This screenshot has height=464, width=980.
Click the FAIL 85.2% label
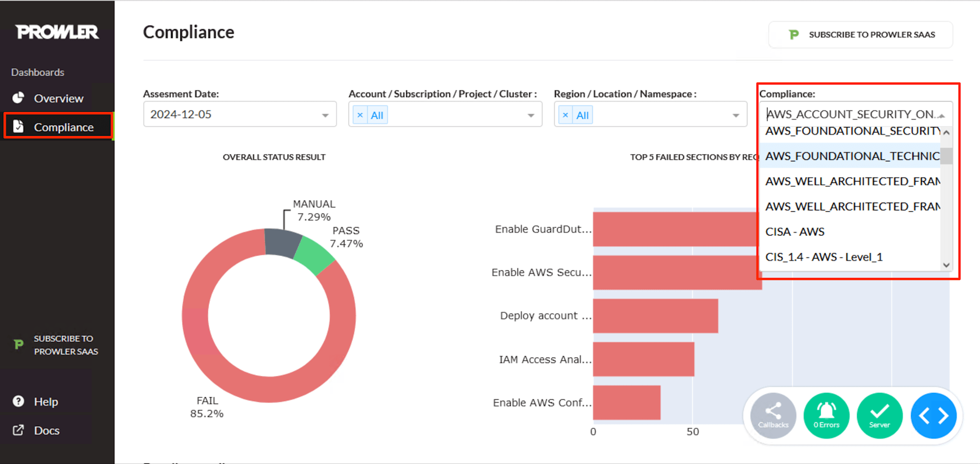pos(207,407)
